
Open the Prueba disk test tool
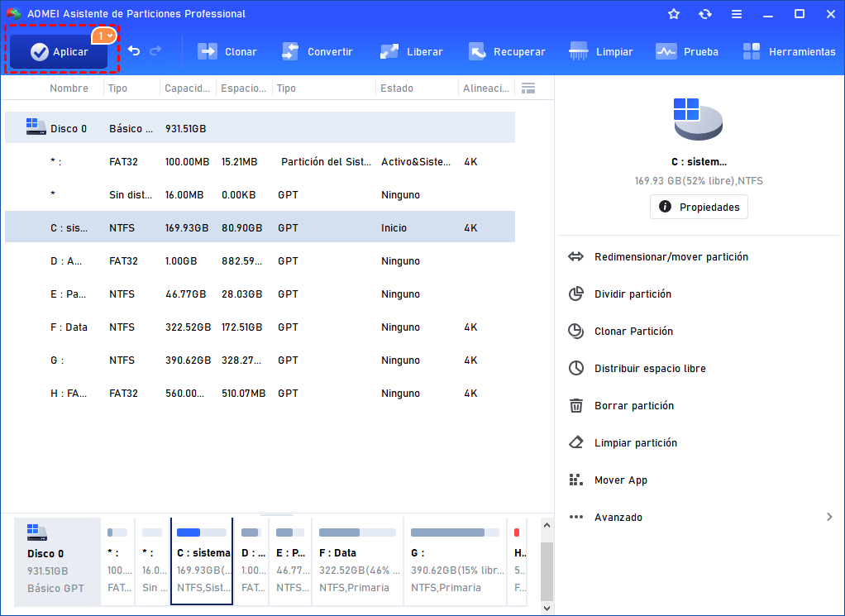tap(687, 51)
